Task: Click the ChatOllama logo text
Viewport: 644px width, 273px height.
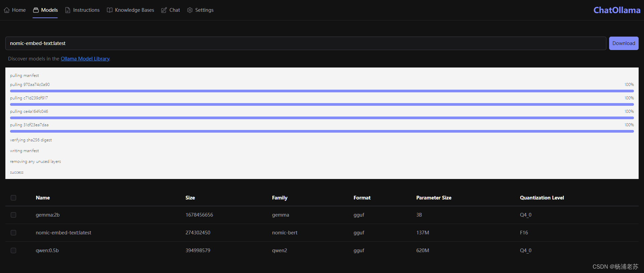Action: [x=617, y=10]
